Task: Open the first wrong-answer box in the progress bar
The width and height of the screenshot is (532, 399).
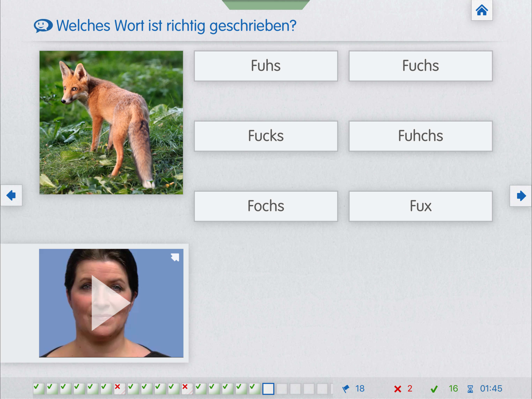Action: (x=120, y=388)
